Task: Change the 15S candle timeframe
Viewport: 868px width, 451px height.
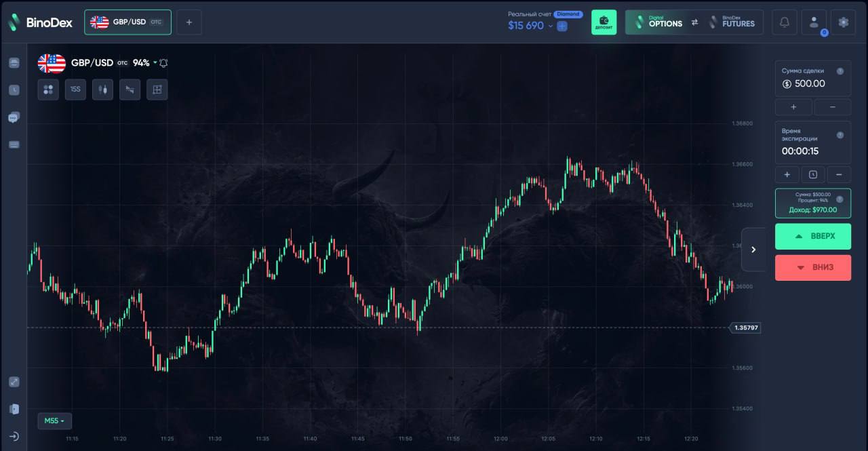Action: 75,90
